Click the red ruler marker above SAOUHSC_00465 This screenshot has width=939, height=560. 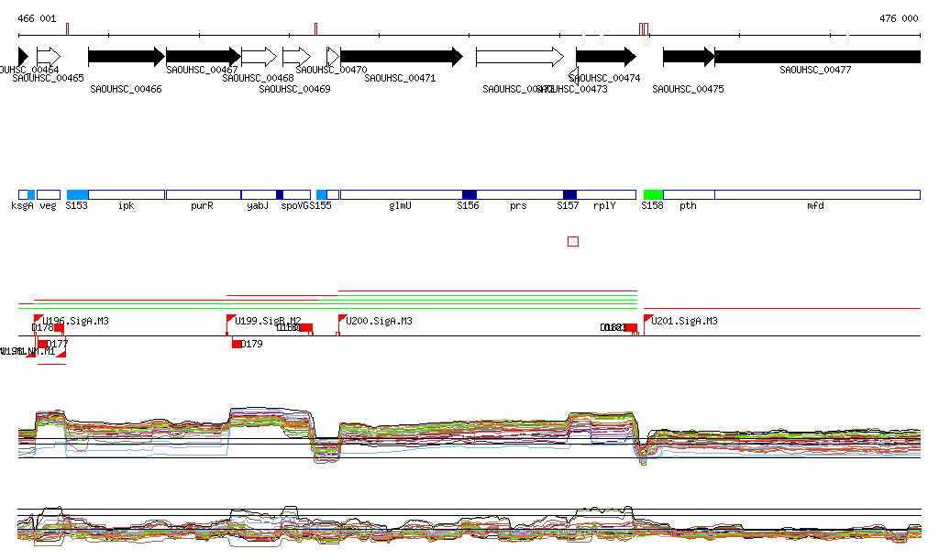click(68, 29)
